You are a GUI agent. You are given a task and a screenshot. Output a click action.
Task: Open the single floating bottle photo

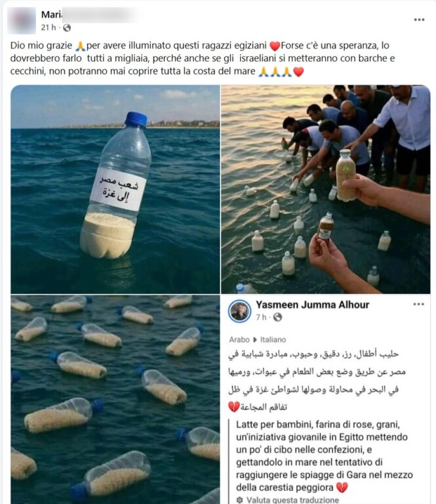pos(115,189)
